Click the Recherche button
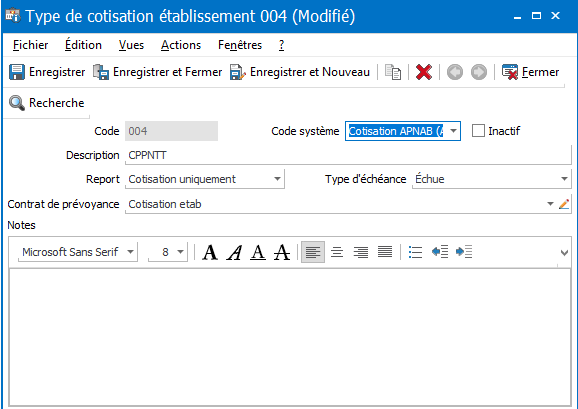The height and width of the screenshot is (409, 578). click(x=47, y=103)
